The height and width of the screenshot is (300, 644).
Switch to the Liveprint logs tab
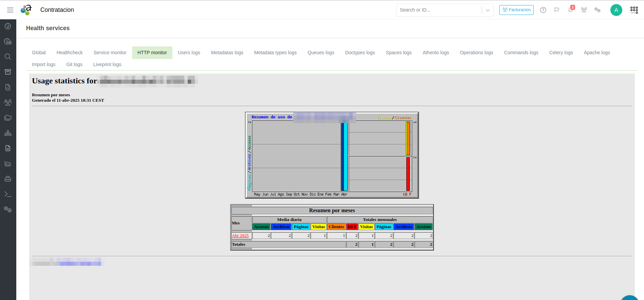107,64
